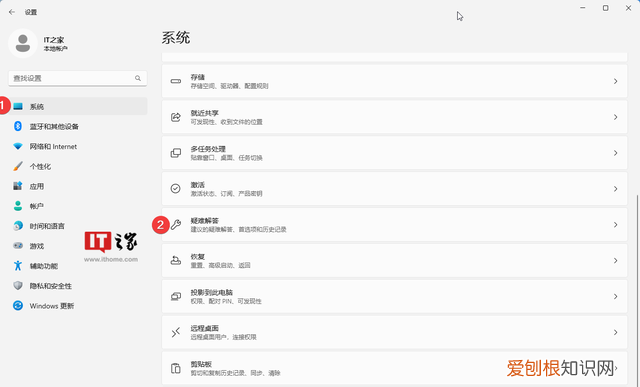Open the 存储 settings row
The image size is (640, 387).
pyautogui.click(x=394, y=81)
